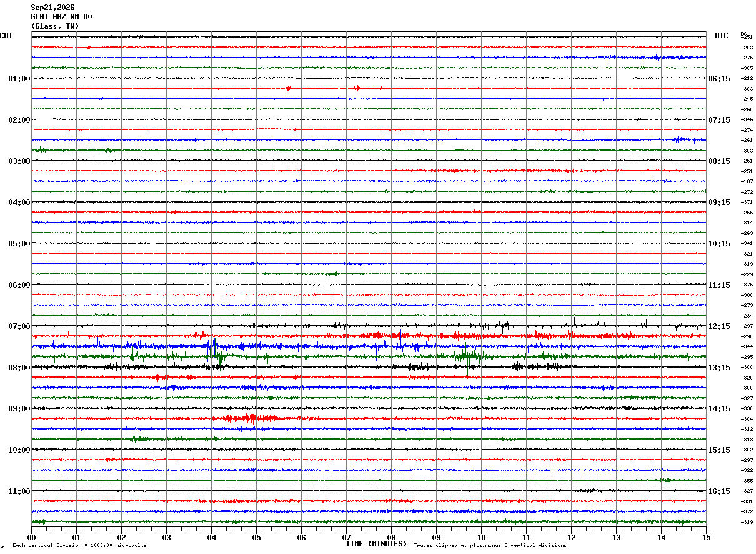
Task: Click the TIME (MINUTES) axis label
Action: (376, 544)
